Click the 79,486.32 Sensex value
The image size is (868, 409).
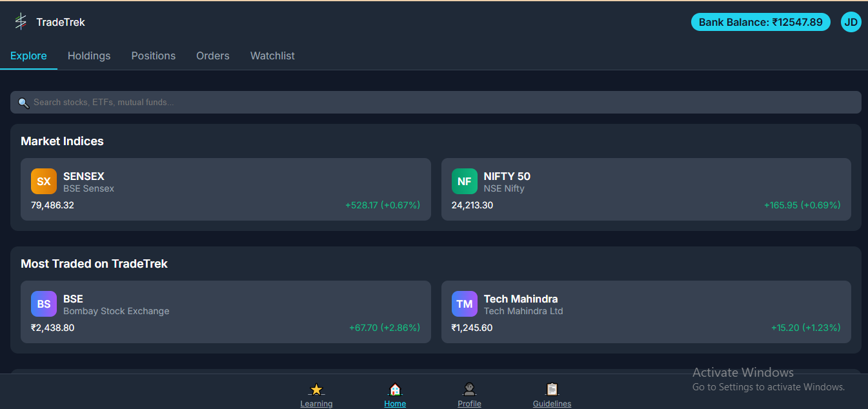coord(52,205)
